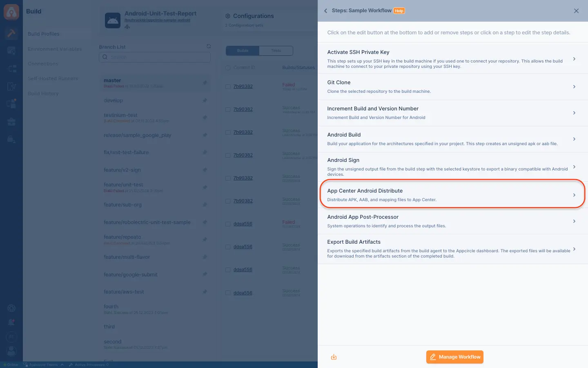Tick the checkbox beside first 7b90382 commit
This screenshot has height=368, width=588.
228,87
